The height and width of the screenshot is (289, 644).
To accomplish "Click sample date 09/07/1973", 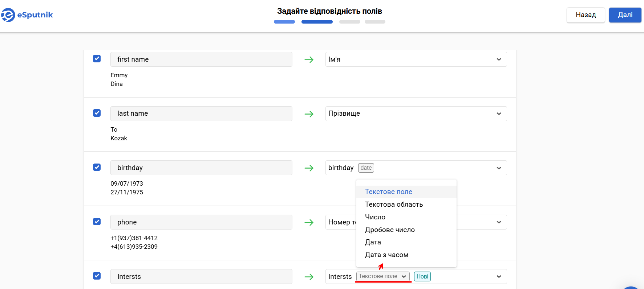I will 127,183.
